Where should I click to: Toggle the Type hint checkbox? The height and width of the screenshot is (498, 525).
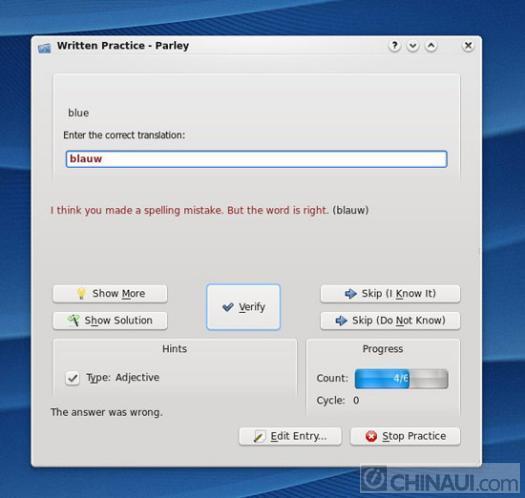tap(72, 378)
